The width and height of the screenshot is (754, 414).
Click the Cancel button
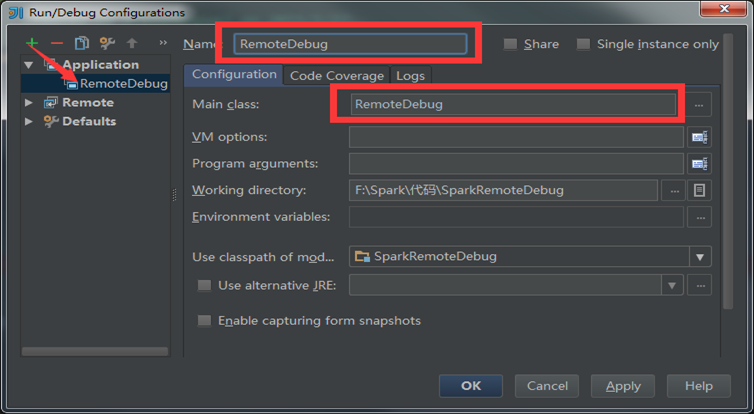click(547, 386)
